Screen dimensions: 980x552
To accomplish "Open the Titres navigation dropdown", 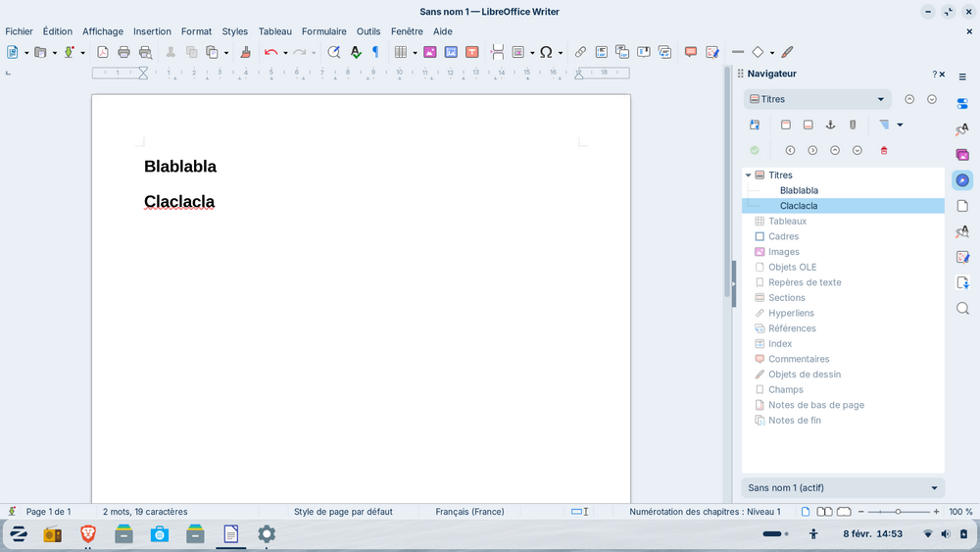I will coord(816,99).
